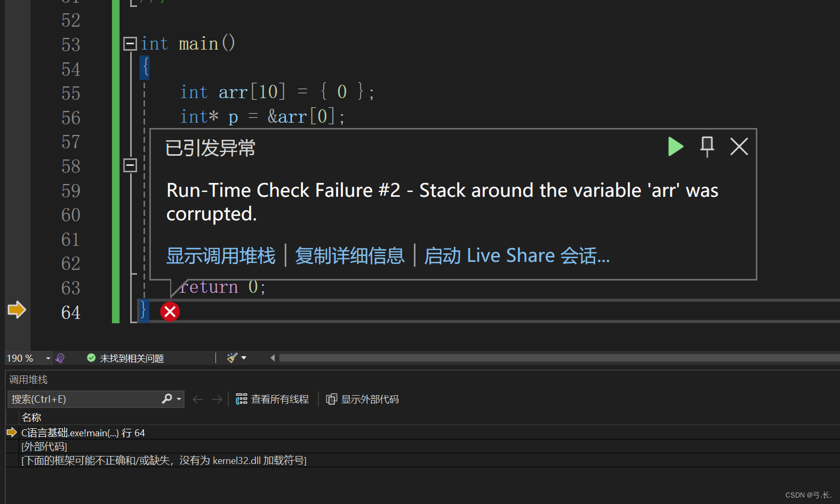Click line number 58 in the gutter

coord(71,166)
